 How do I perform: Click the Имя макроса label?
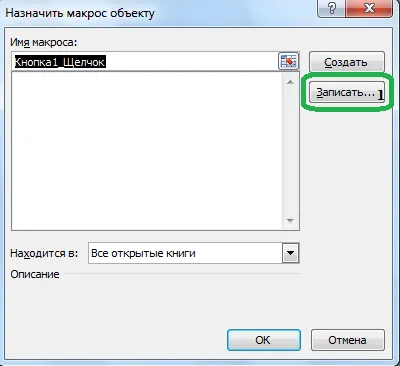(44, 42)
